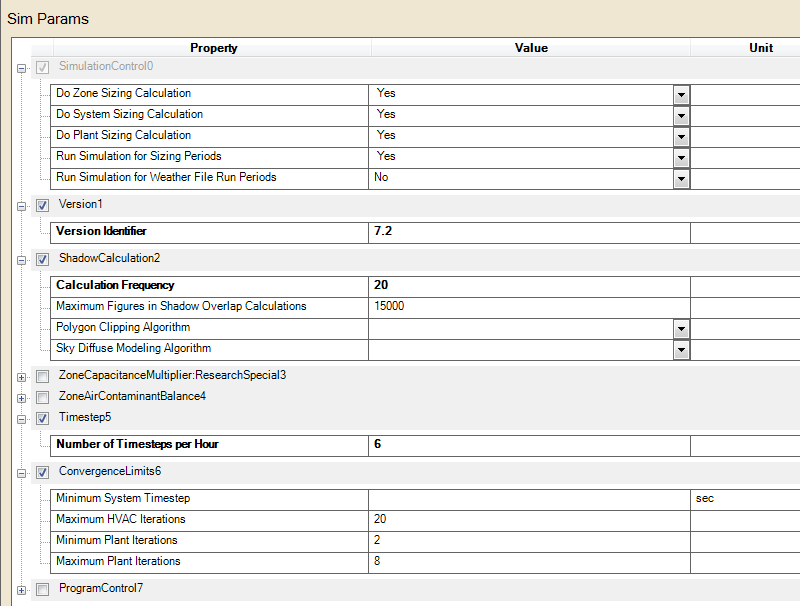
Task: Select the ProgramControl7 group label
Action: (x=101, y=588)
